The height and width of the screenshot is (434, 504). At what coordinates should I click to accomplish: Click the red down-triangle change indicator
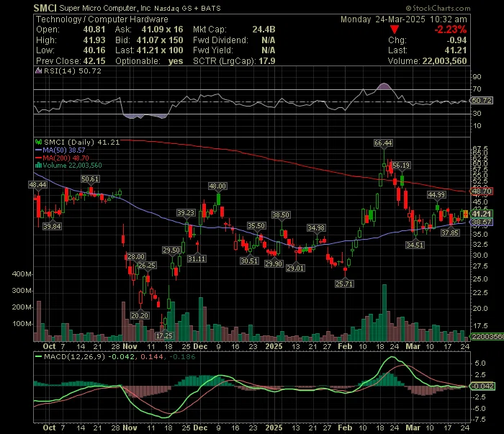(395, 30)
